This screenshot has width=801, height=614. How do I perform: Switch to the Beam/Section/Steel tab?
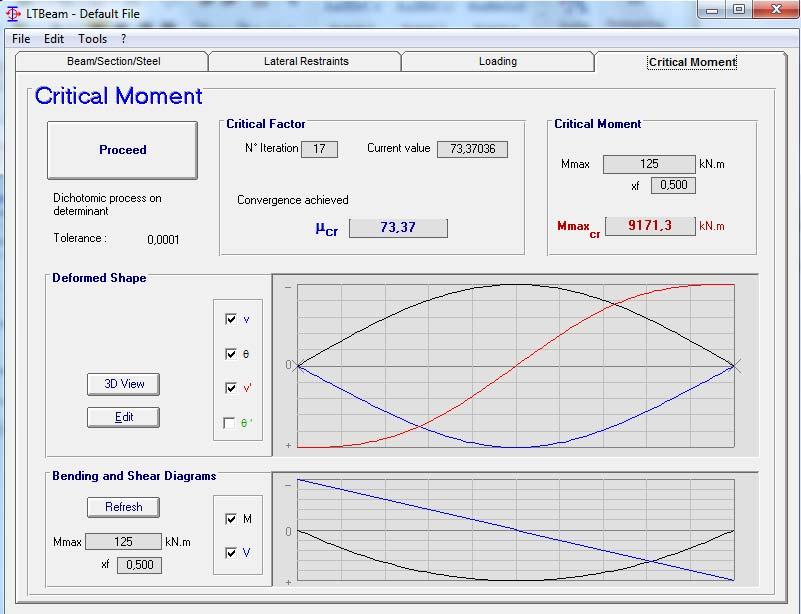click(x=113, y=61)
